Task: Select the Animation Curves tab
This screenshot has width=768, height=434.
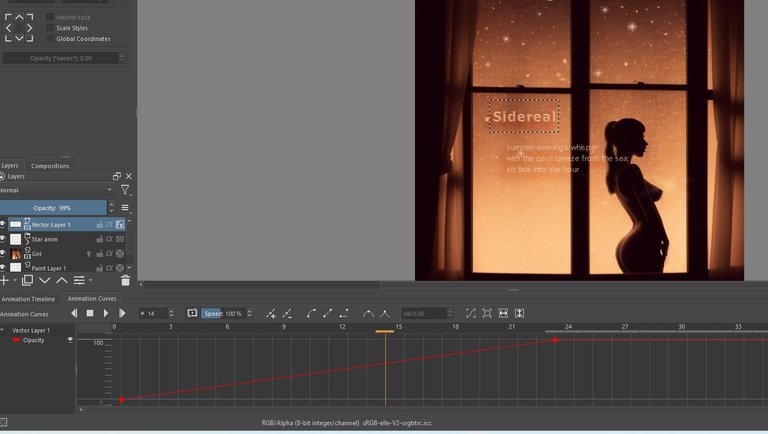Action: click(92, 298)
